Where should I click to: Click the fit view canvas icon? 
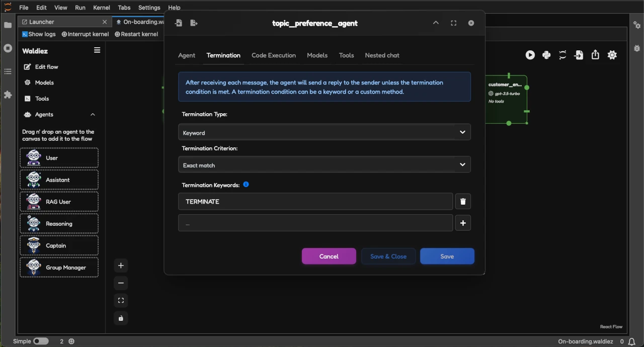point(121,301)
